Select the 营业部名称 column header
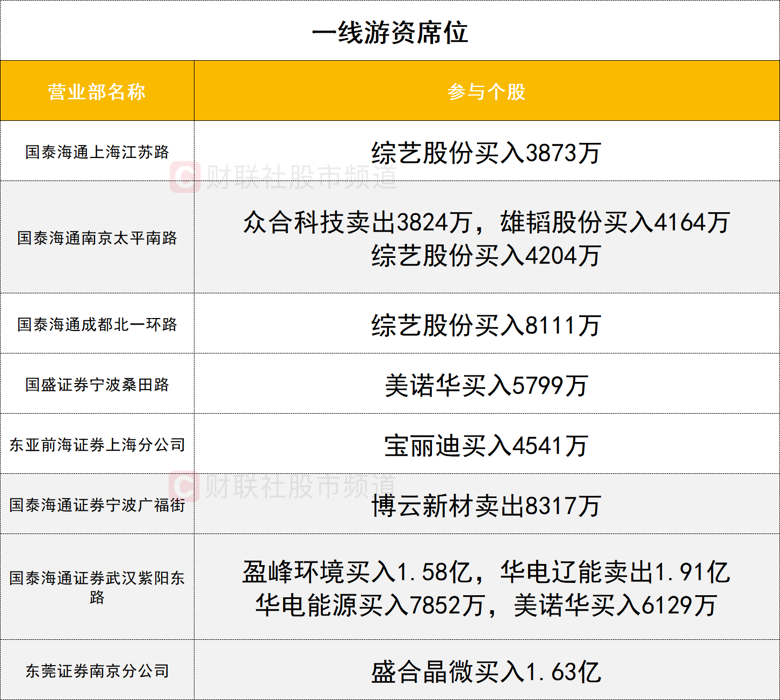The width and height of the screenshot is (780, 700). [97, 92]
